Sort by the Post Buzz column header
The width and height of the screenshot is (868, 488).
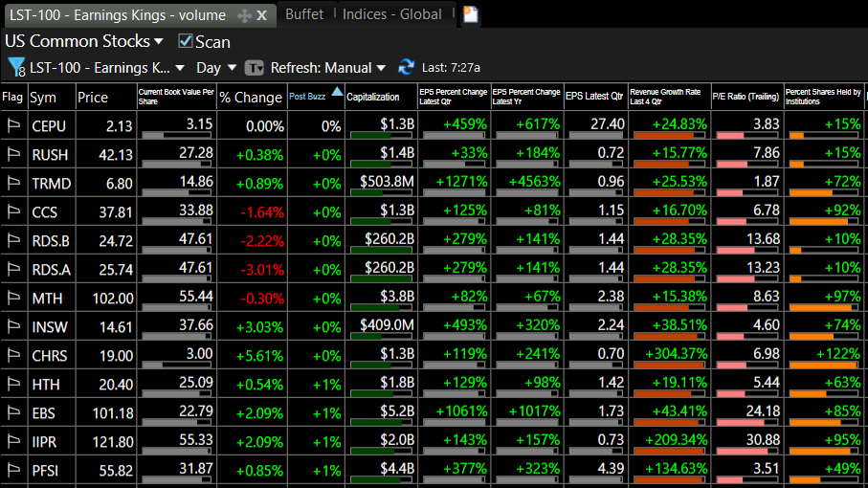[316, 97]
